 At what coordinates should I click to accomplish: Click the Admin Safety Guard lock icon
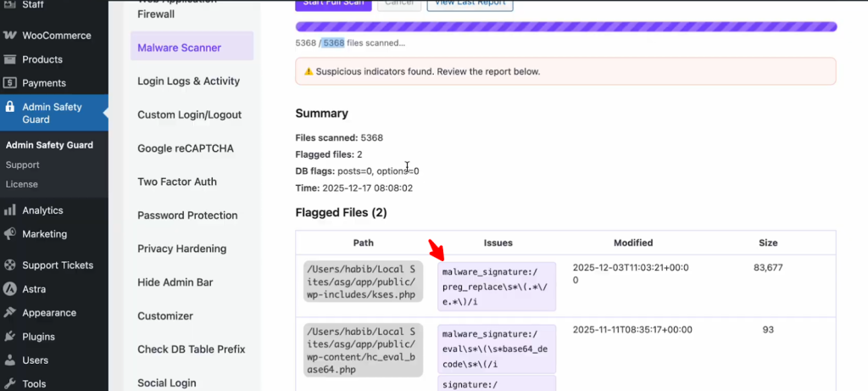pos(10,108)
